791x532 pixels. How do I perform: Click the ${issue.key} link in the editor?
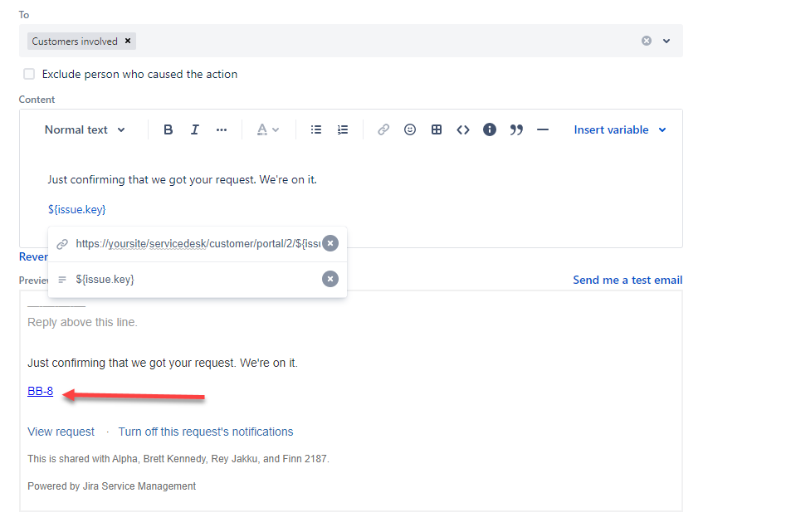76,209
